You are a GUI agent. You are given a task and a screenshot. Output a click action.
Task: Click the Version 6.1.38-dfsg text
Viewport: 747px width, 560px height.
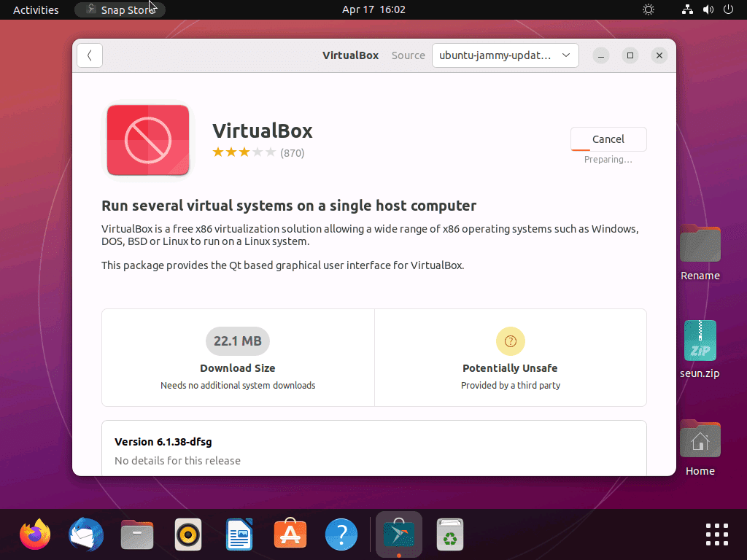pos(163,442)
